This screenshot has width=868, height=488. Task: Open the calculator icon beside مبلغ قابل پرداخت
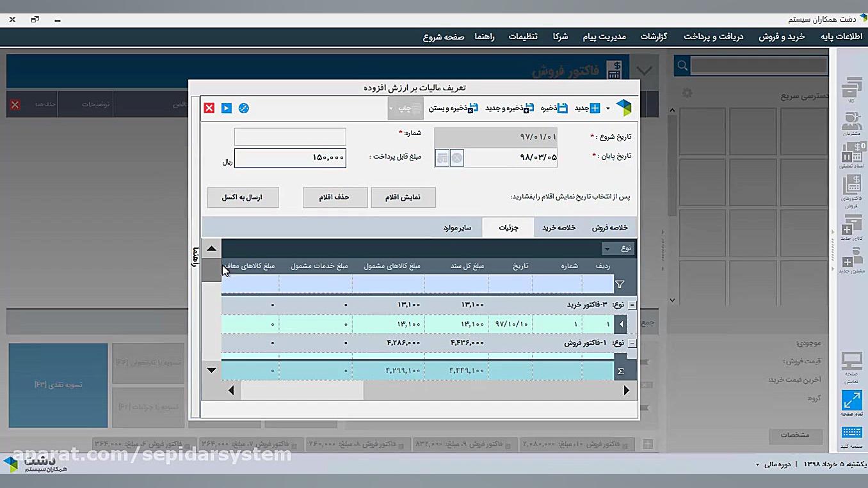coord(456,158)
